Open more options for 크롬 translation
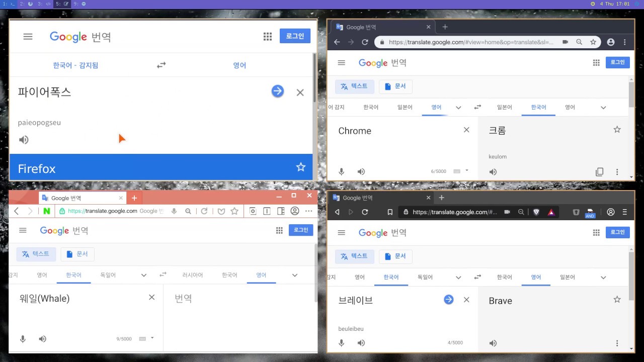Image resolution: width=644 pixels, height=362 pixels. tap(617, 172)
